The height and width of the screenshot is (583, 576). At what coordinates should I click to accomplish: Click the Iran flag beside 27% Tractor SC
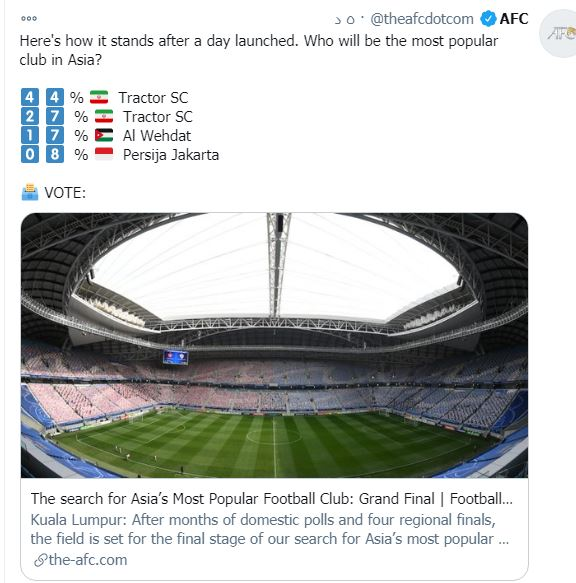click(x=104, y=116)
